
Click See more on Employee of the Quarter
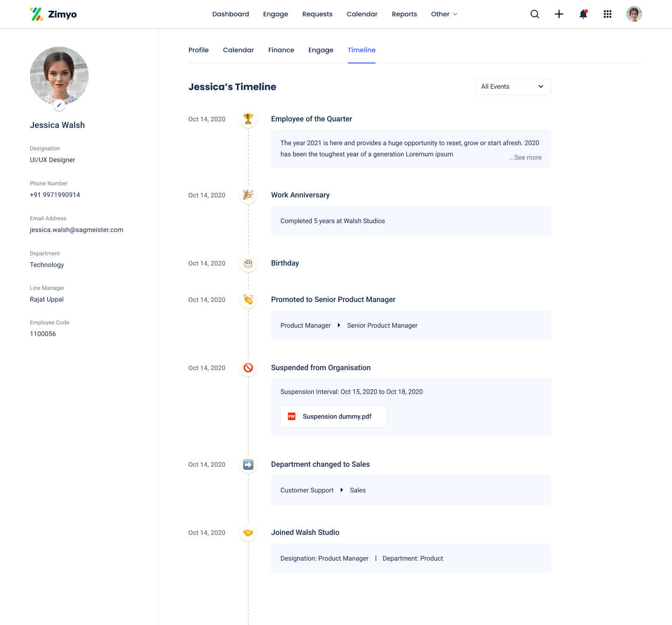[525, 157]
